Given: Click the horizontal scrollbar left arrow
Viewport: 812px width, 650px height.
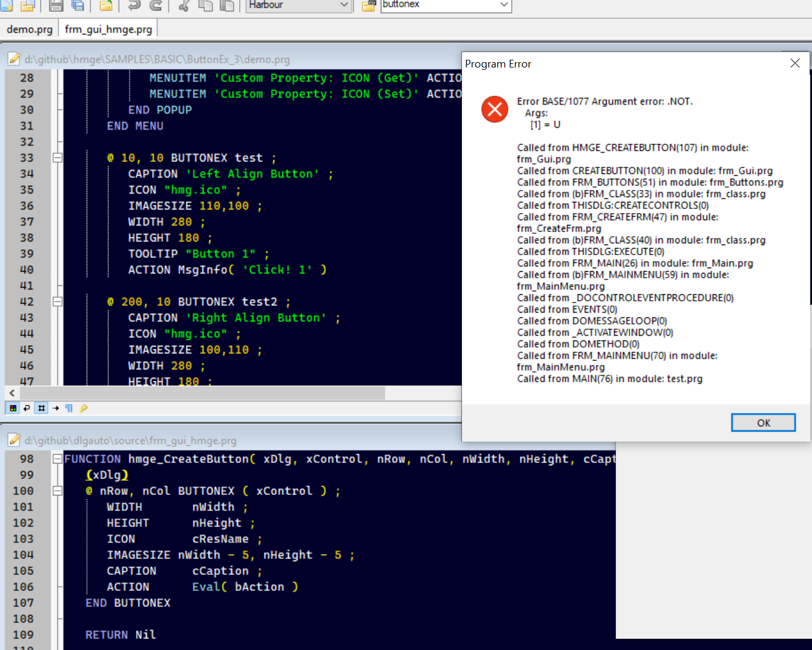Looking at the screenshot, I should point(12,393).
